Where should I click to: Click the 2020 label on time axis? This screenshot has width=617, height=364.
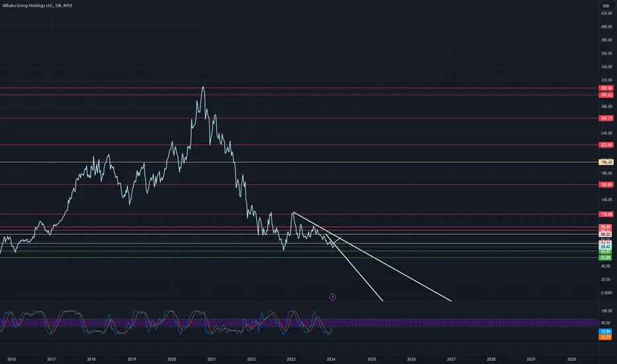tap(171, 359)
